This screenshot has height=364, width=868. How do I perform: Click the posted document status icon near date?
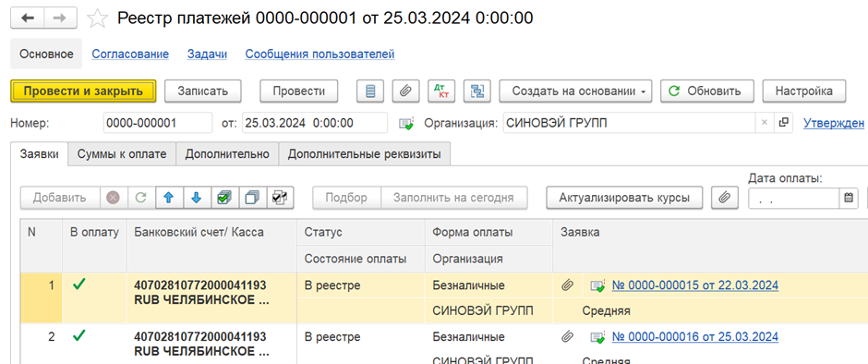(x=406, y=124)
